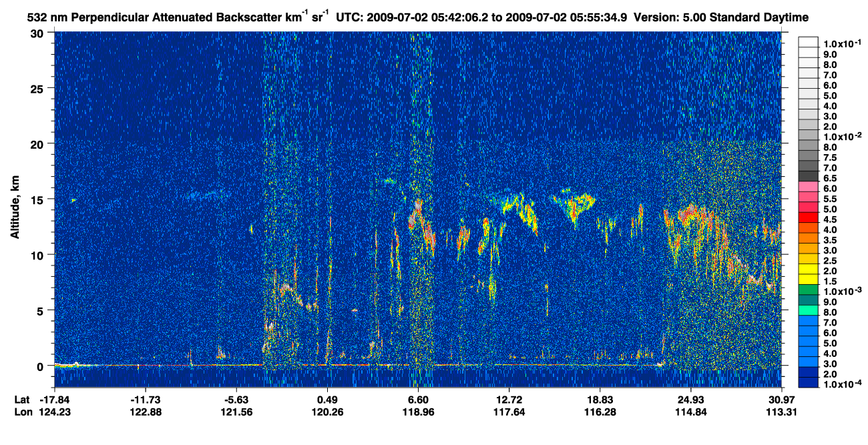This screenshot has height=445, width=868.
Task: Click the bright red color scale swatch
Action: tap(808, 219)
